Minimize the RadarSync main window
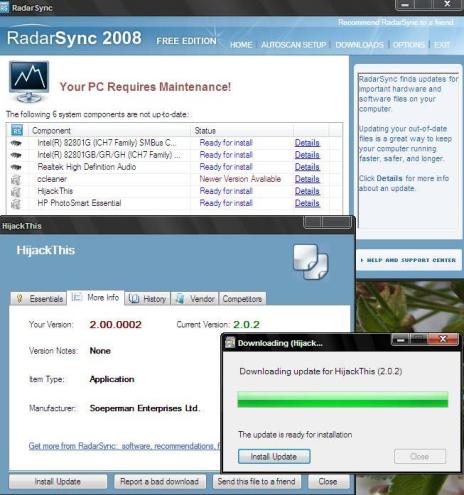 pyautogui.click(x=405, y=5)
